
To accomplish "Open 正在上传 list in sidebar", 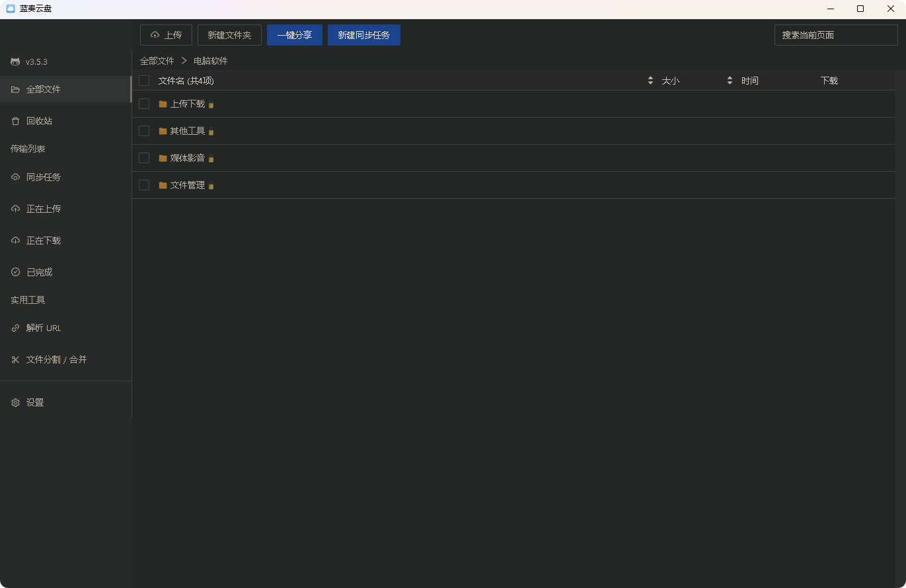I will (x=65, y=209).
